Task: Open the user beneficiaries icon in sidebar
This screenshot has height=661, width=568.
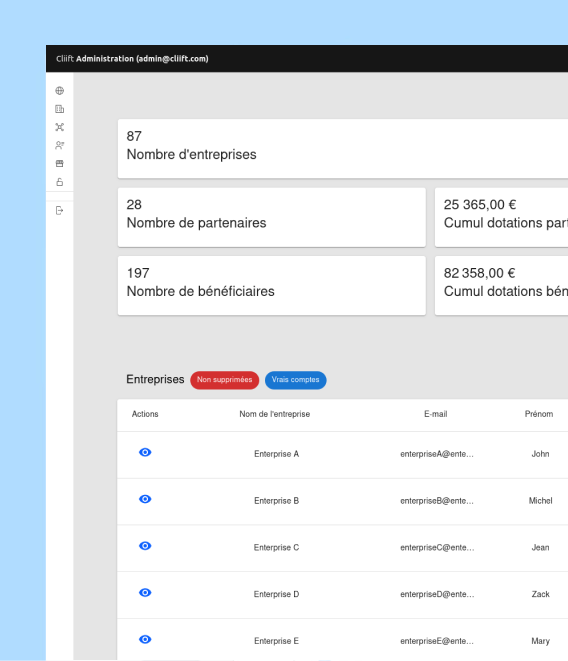Action: pyautogui.click(x=59, y=145)
